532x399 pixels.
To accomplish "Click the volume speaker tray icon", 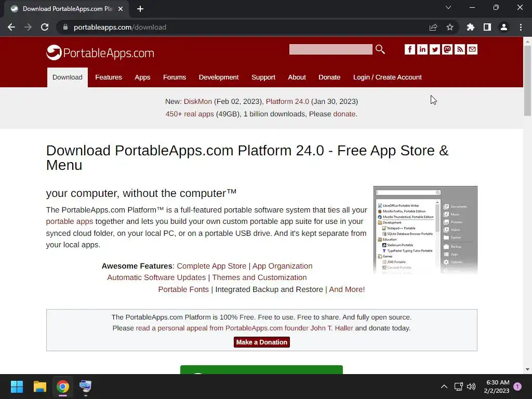I will pos(471,387).
